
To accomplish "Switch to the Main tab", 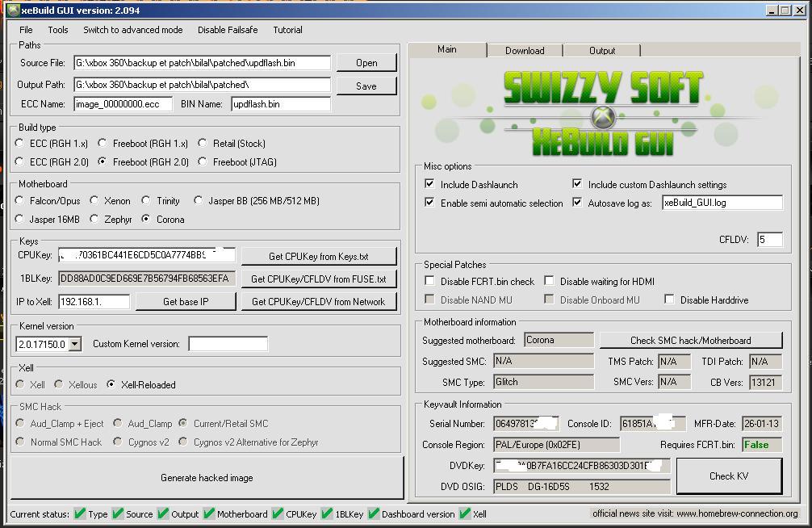I will 447,49.
